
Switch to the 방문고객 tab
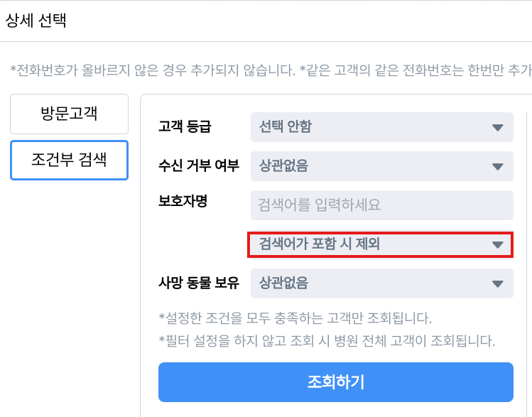[69, 114]
